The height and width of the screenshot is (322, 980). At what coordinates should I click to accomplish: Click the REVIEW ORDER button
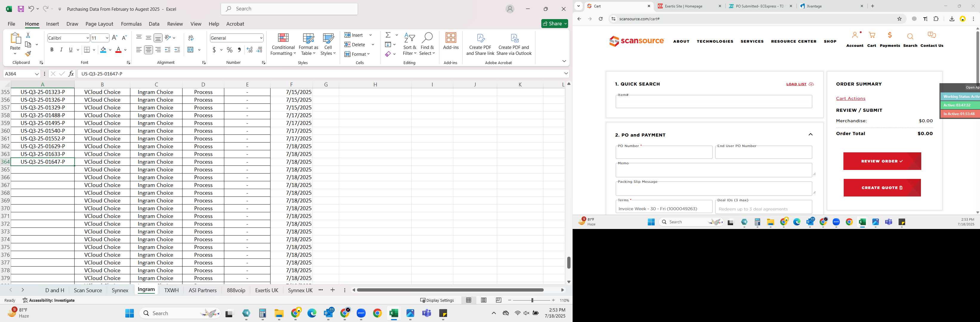click(x=882, y=161)
